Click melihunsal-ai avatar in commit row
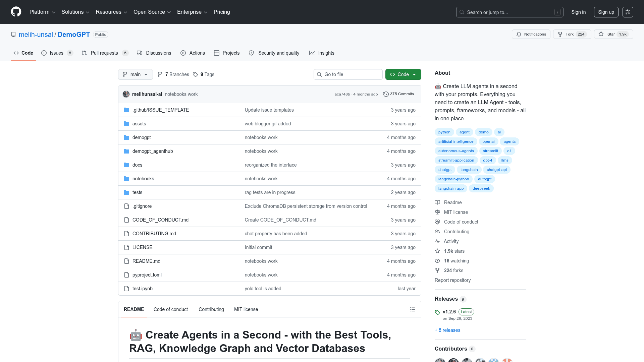 click(126, 94)
